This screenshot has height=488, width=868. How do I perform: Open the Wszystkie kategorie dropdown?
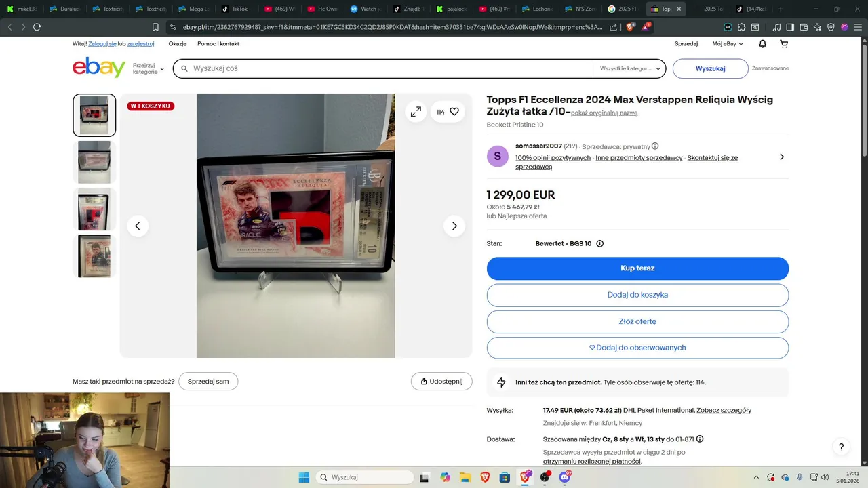click(629, 68)
